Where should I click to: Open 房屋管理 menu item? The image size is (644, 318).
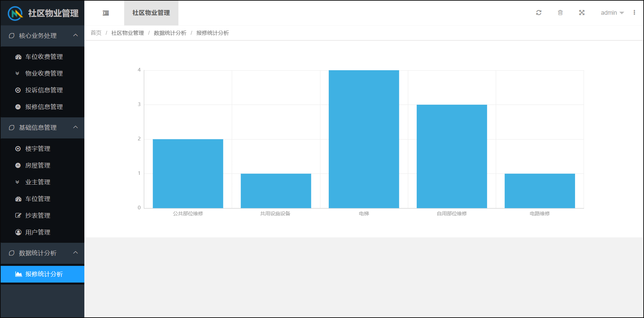click(43, 166)
